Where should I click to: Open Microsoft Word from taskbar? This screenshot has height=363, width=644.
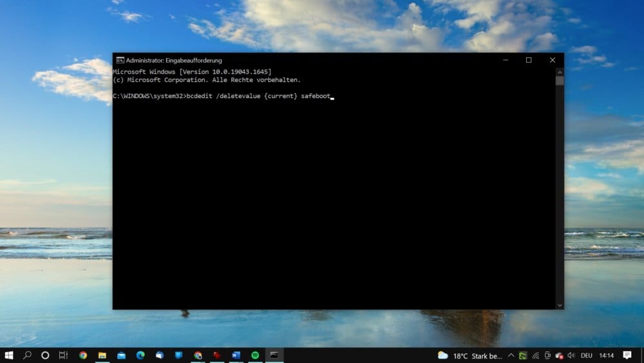(236, 355)
